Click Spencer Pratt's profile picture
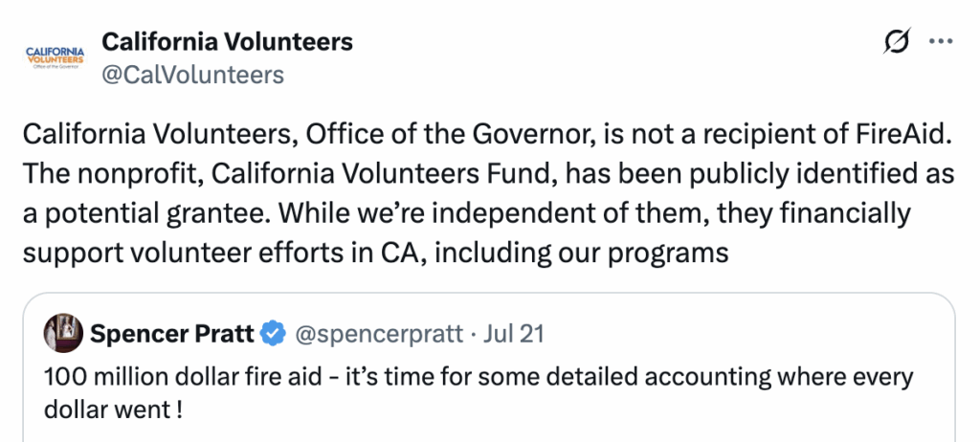 click(62, 334)
